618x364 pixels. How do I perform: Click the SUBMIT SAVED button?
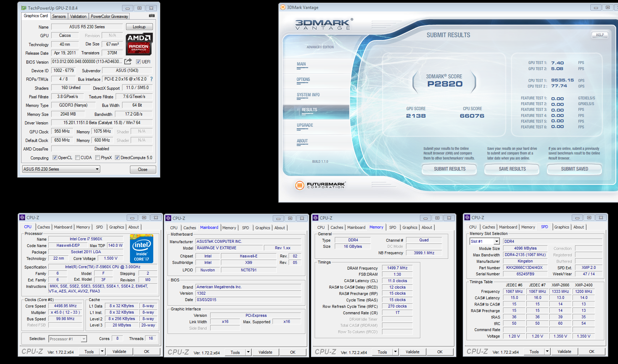tap(574, 169)
